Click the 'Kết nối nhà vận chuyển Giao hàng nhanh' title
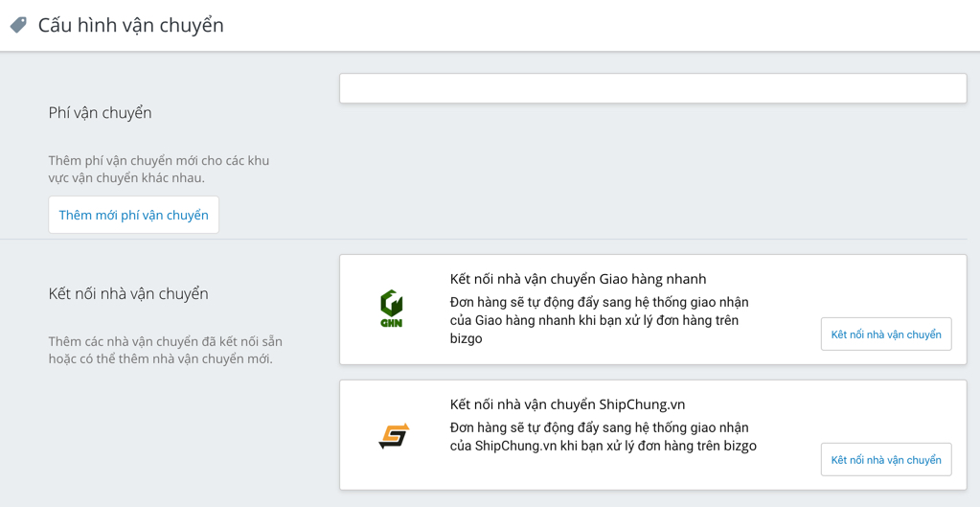This screenshot has width=980, height=507. click(578, 278)
